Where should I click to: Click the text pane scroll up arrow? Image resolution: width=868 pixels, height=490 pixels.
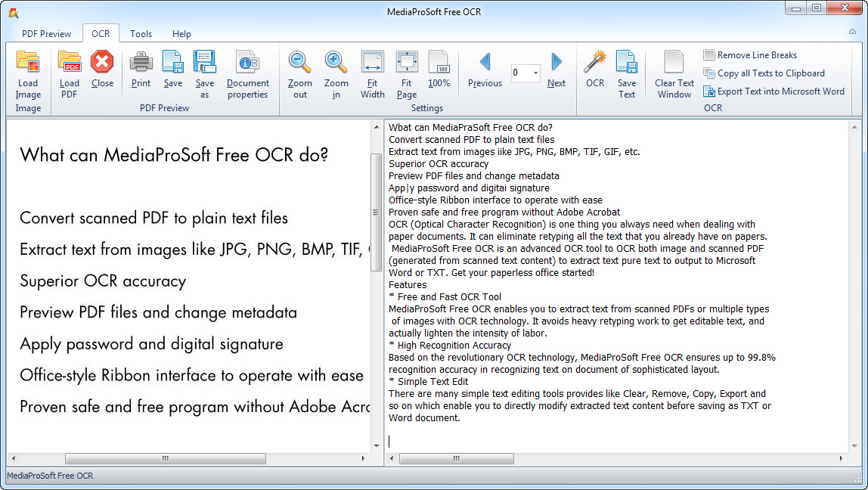tap(854, 127)
